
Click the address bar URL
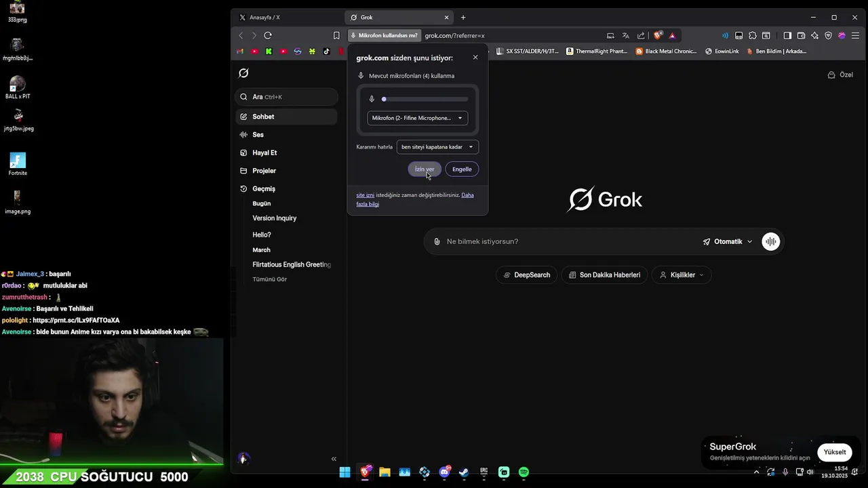tap(455, 35)
